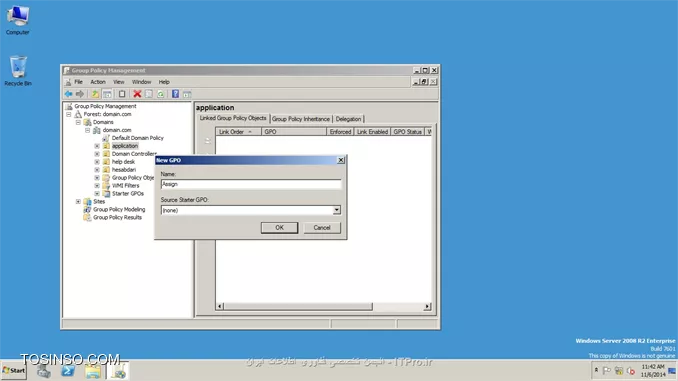Image resolution: width=678 pixels, height=381 pixels.
Task: Expand the Sites tree node
Action: click(78, 202)
